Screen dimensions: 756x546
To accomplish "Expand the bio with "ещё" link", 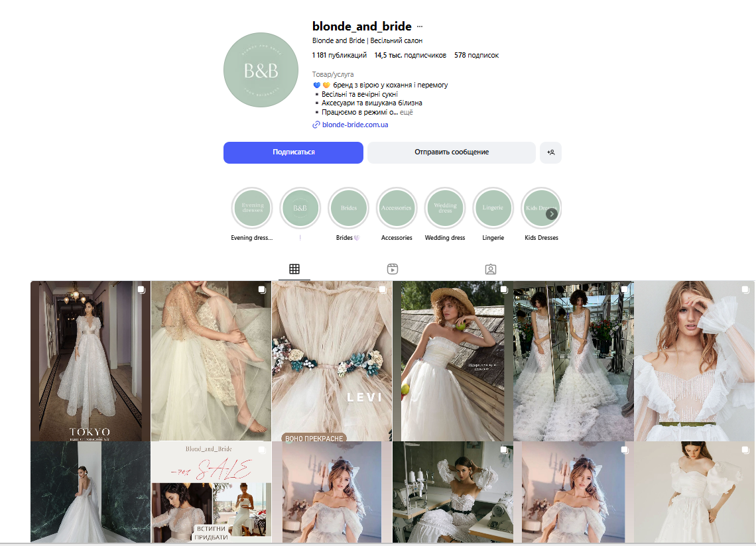I will (406, 113).
